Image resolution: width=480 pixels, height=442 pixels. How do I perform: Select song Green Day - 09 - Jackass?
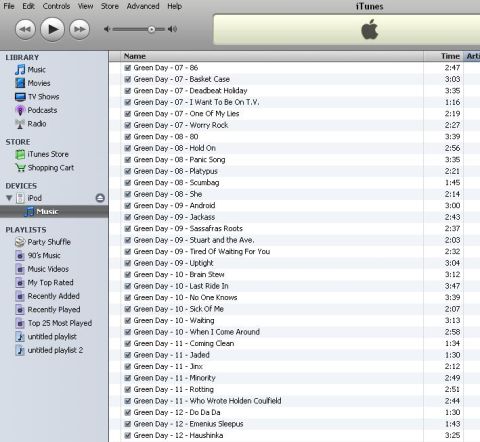coord(174,217)
